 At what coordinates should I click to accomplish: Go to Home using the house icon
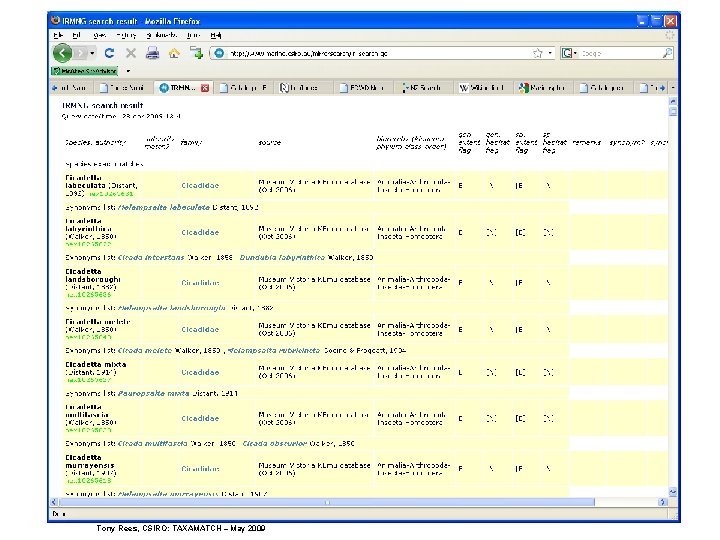coord(173,52)
